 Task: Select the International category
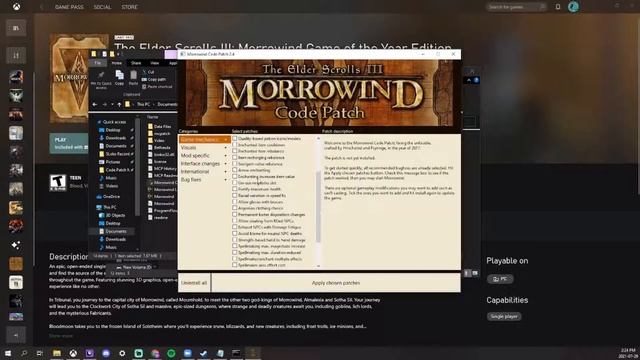pos(204,172)
